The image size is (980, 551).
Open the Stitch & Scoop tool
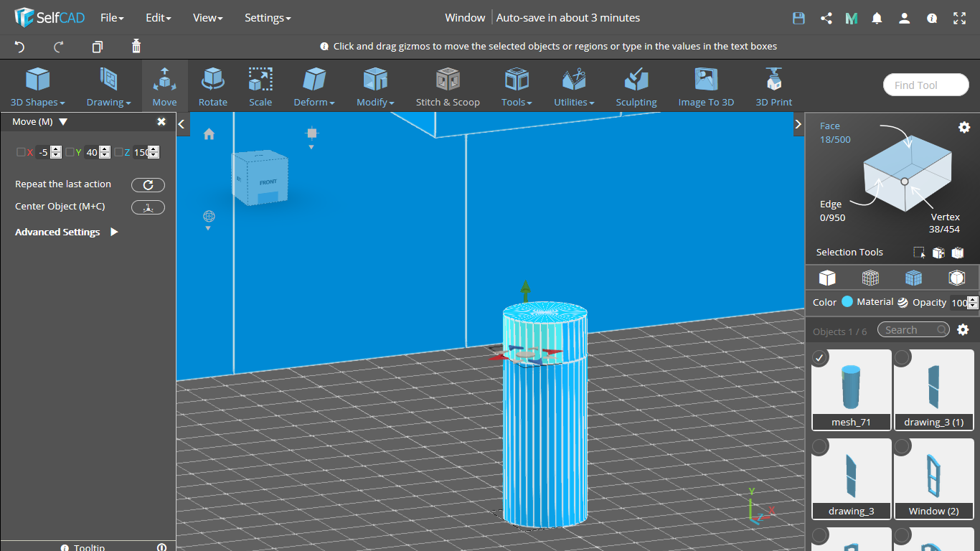[x=448, y=86]
